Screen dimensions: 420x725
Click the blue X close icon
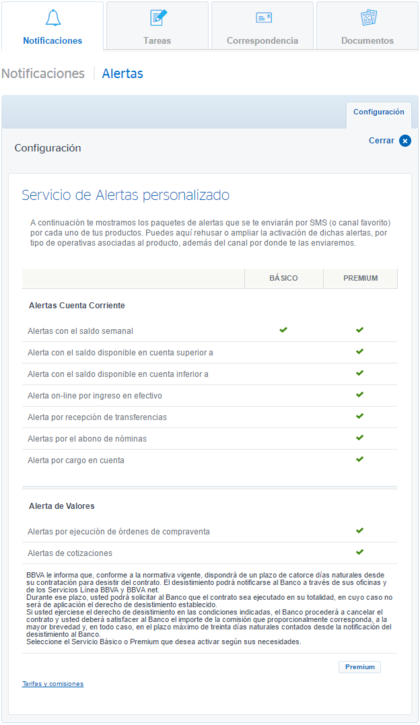click(x=405, y=141)
